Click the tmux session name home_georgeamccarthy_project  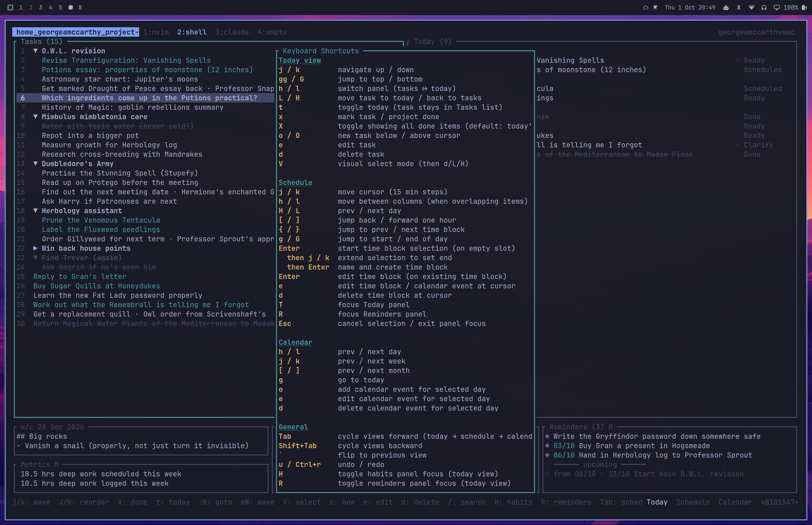tap(76, 32)
